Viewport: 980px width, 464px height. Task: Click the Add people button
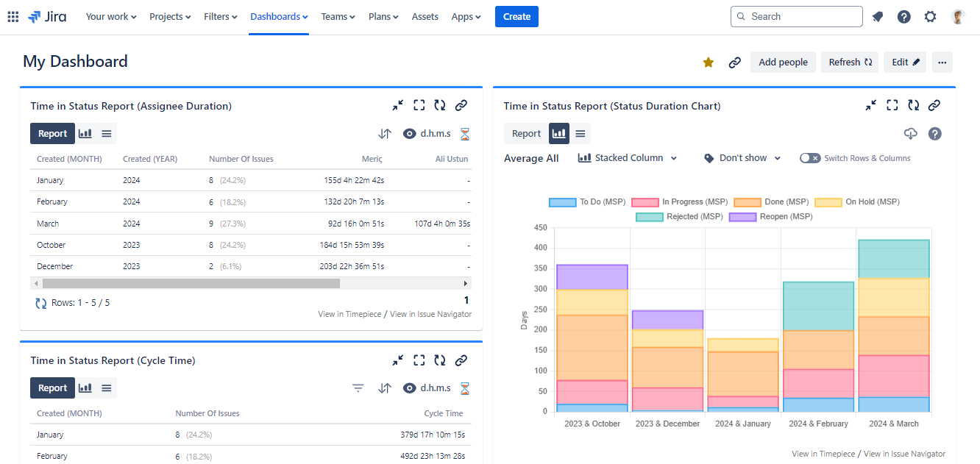coord(783,63)
